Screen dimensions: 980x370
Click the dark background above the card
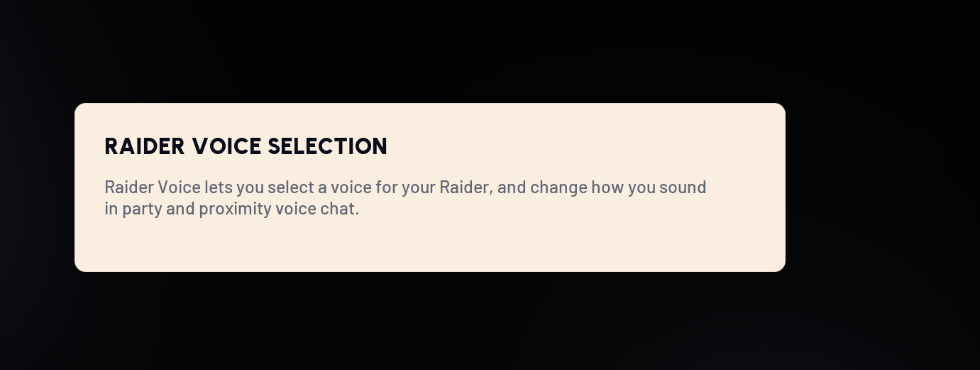click(426, 50)
